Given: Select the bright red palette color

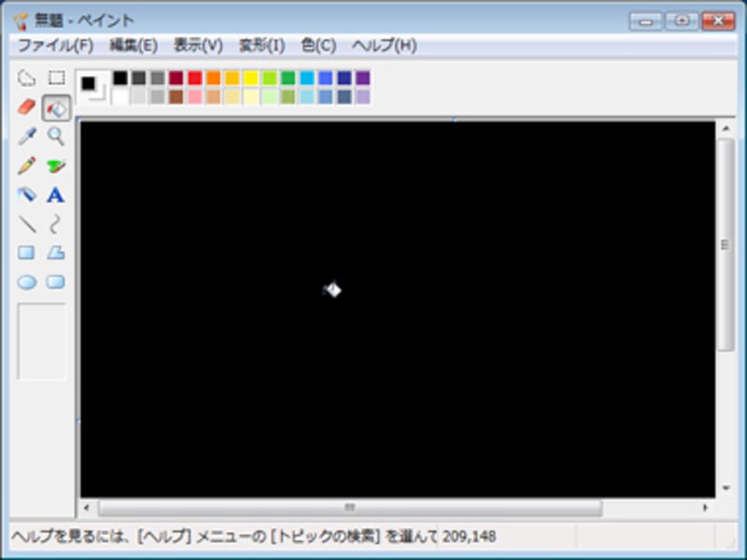Looking at the screenshot, I should click(195, 77).
